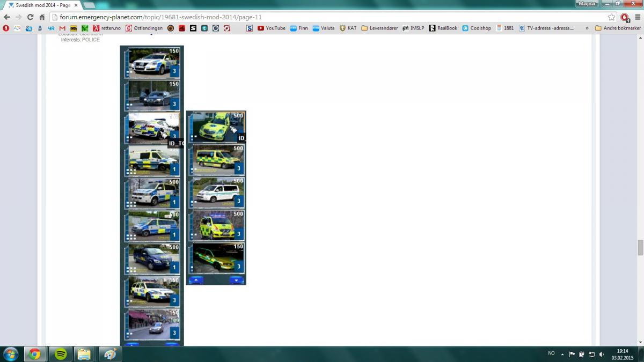Open the KAT bookmark
This screenshot has width=644, height=362.
(x=348, y=28)
